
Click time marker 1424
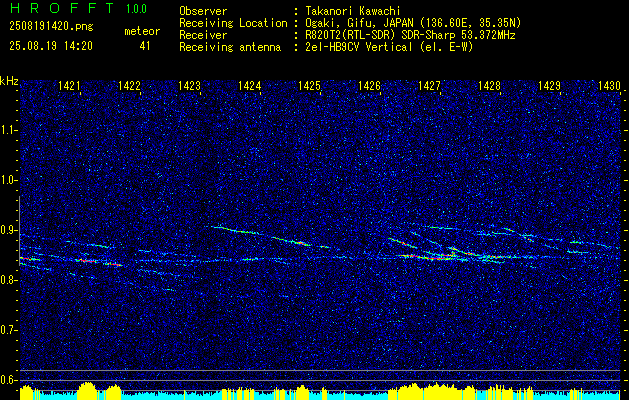point(250,85)
